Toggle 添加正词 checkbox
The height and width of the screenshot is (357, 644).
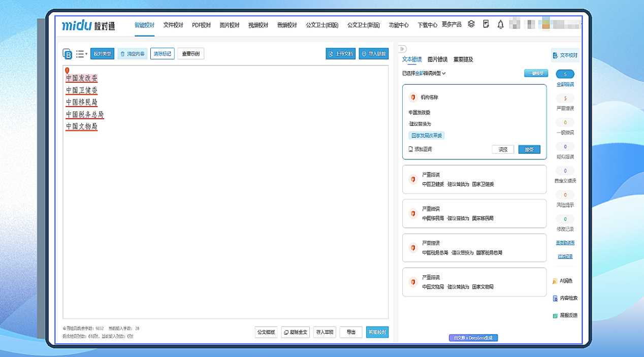(x=411, y=149)
